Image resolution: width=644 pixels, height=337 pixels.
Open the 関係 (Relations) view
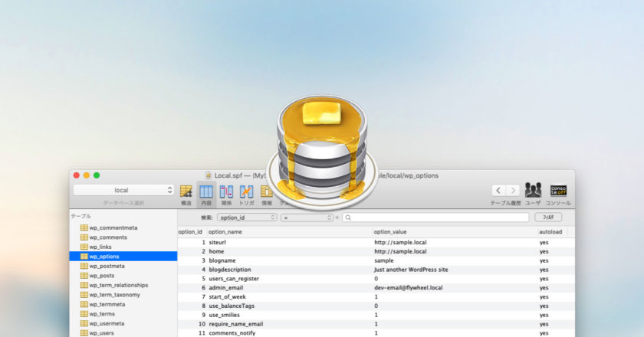coord(226,194)
